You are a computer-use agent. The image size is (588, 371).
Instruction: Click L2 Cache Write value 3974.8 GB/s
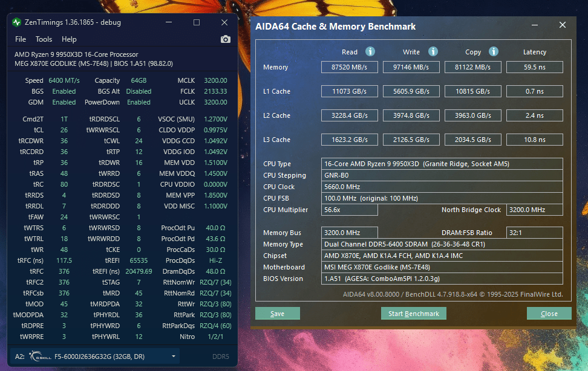coord(411,115)
